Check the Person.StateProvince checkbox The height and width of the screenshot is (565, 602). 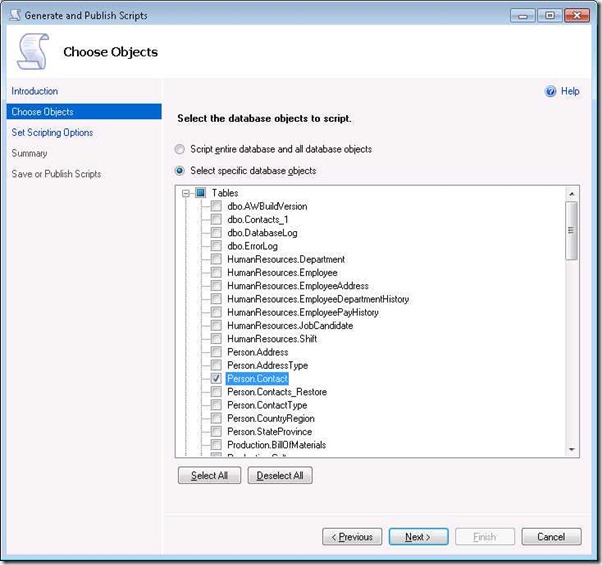pos(216,431)
